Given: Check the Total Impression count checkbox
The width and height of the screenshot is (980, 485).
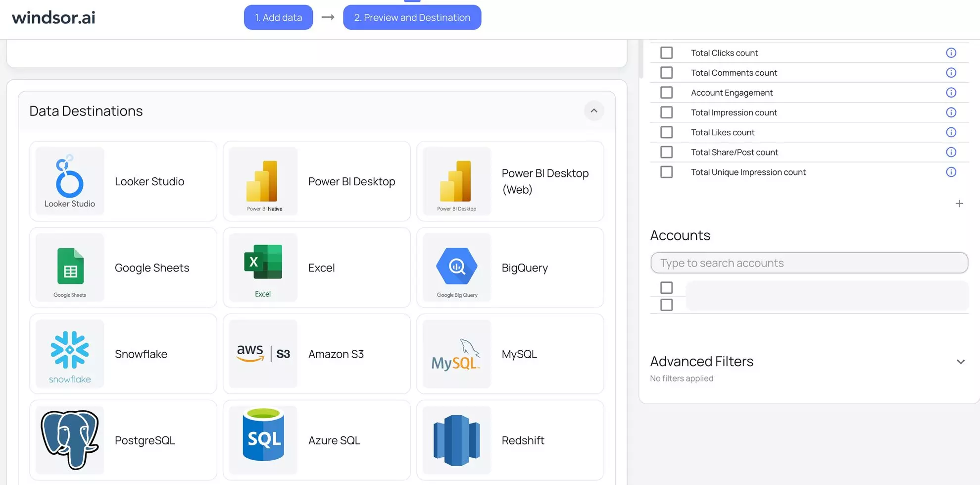Looking at the screenshot, I should 667,112.
